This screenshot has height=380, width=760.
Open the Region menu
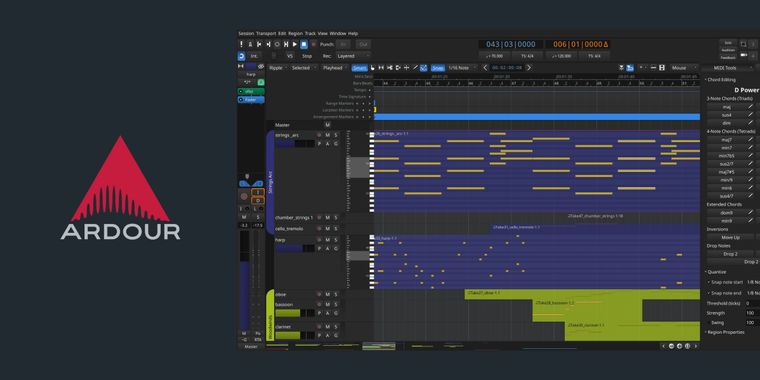coord(295,33)
